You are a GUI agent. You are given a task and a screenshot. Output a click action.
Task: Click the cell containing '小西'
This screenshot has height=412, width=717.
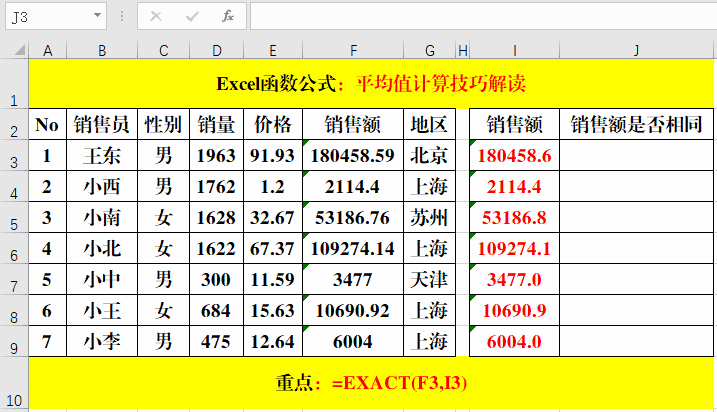102,187
